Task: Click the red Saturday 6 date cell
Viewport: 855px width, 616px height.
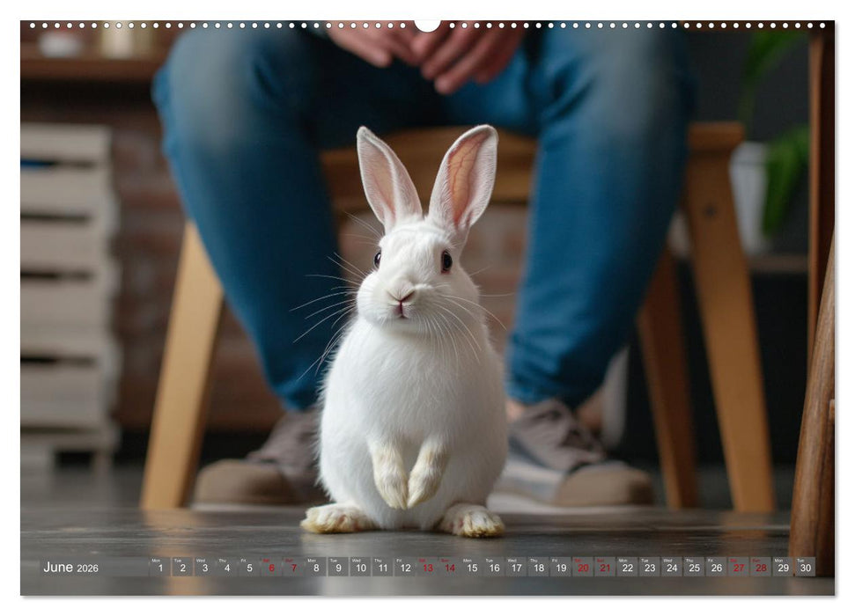Action: pyautogui.click(x=270, y=570)
